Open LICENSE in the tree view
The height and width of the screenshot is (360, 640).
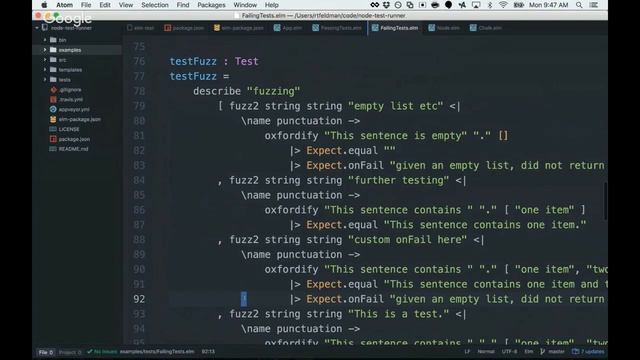(x=69, y=129)
